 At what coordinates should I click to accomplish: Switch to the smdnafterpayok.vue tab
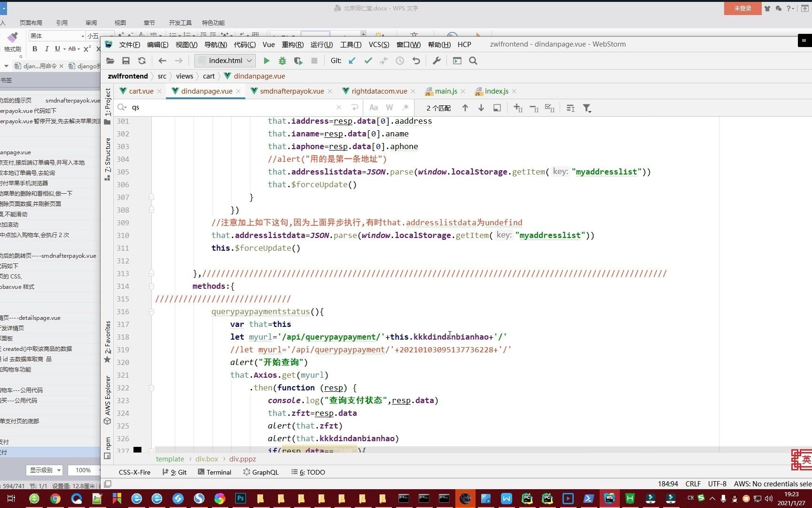click(x=292, y=91)
